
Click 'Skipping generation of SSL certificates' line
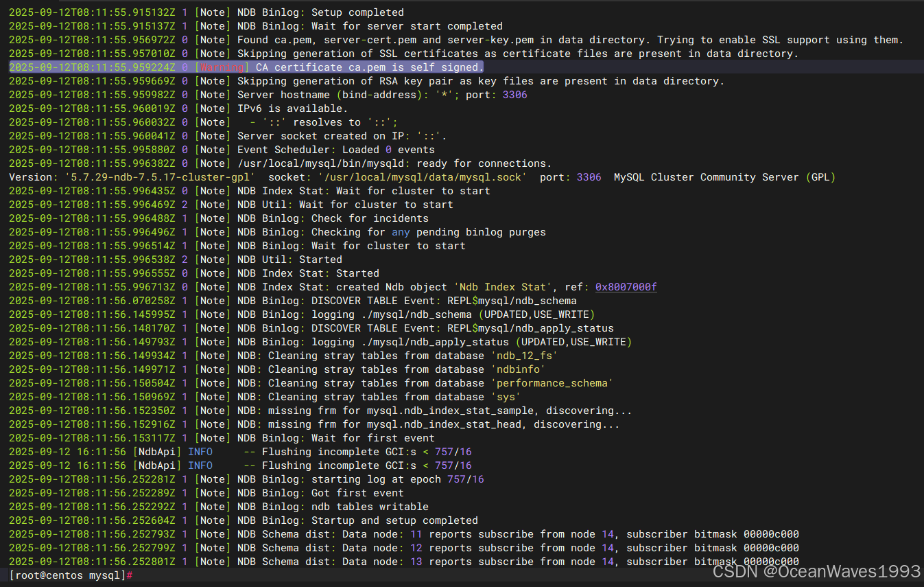[x=404, y=54]
